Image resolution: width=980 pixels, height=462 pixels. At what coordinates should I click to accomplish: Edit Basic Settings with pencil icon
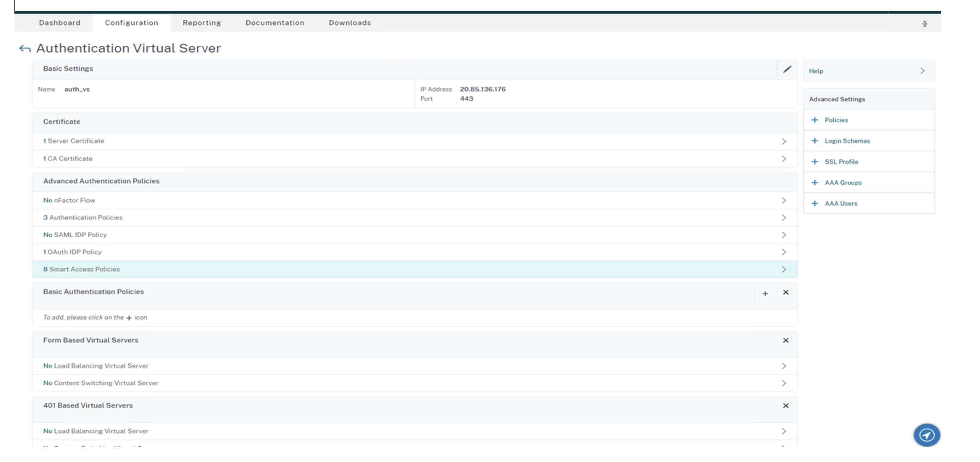pyautogui.click(x=787, y=69)
